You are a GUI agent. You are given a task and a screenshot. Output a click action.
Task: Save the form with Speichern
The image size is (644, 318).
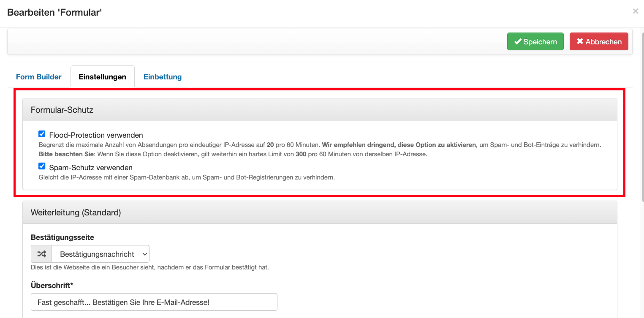pyautogui.click(x=535, y=42)
